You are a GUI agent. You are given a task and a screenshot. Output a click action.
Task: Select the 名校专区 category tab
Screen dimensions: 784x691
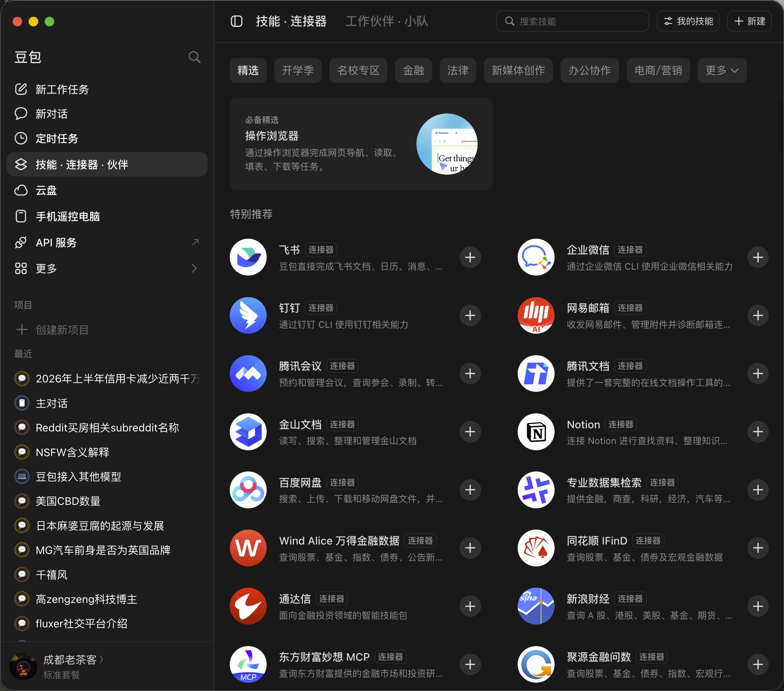pyautogui.click(x=358, y=71)
